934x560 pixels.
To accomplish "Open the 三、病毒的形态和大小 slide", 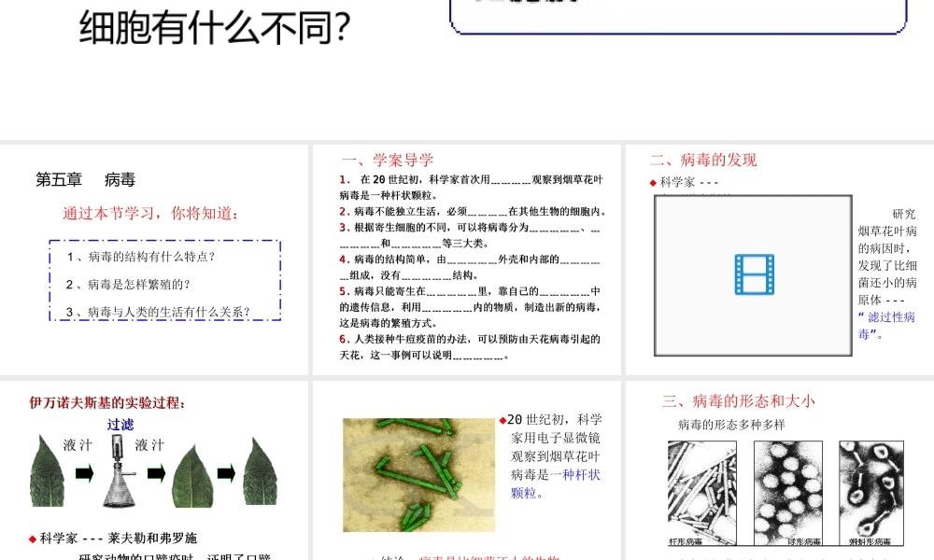I will click(x=780, y=470).
